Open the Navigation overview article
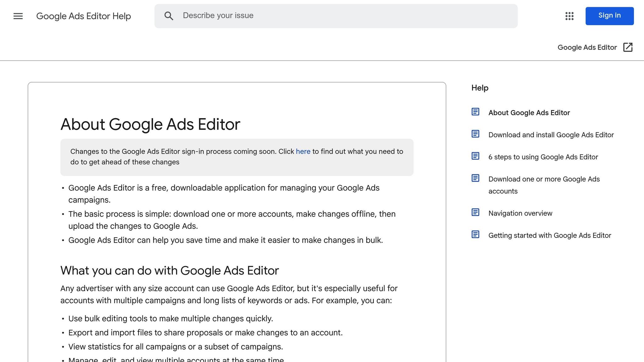This screenshot has width=644, height=362. (520, 213)
